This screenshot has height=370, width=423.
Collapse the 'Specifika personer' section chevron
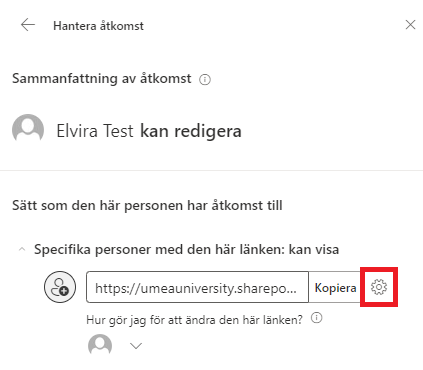click(22, 249)
